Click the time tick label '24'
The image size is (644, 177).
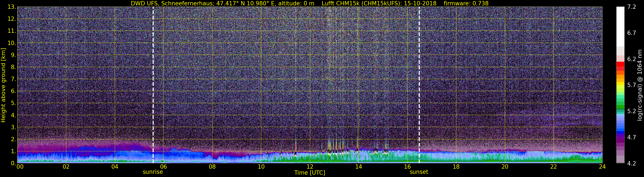602,167
